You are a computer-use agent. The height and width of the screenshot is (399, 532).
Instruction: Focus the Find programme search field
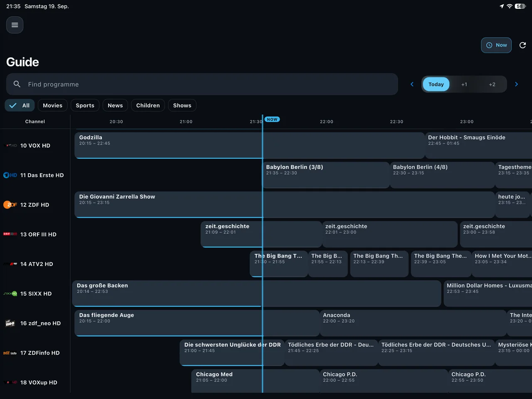pyautogui.click(x=202, y=84)
